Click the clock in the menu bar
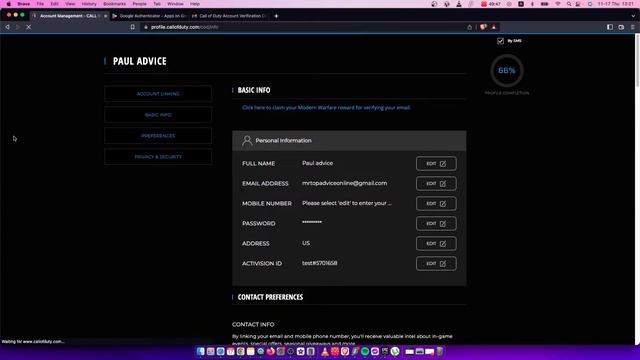 click(616, 4)
